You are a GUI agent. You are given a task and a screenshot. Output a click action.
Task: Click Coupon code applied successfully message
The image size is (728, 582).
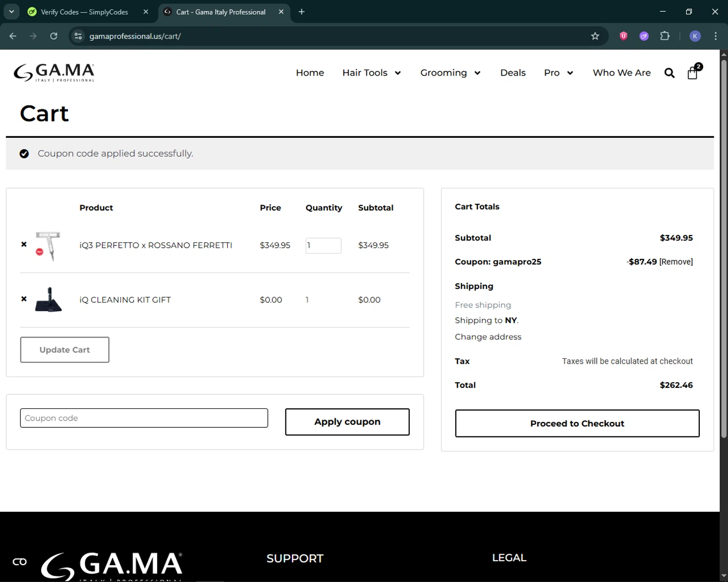[x=116, y=154]
